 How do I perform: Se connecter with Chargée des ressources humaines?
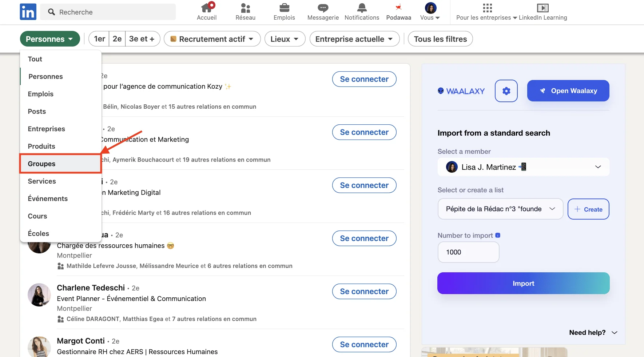[x=364, y=238]
